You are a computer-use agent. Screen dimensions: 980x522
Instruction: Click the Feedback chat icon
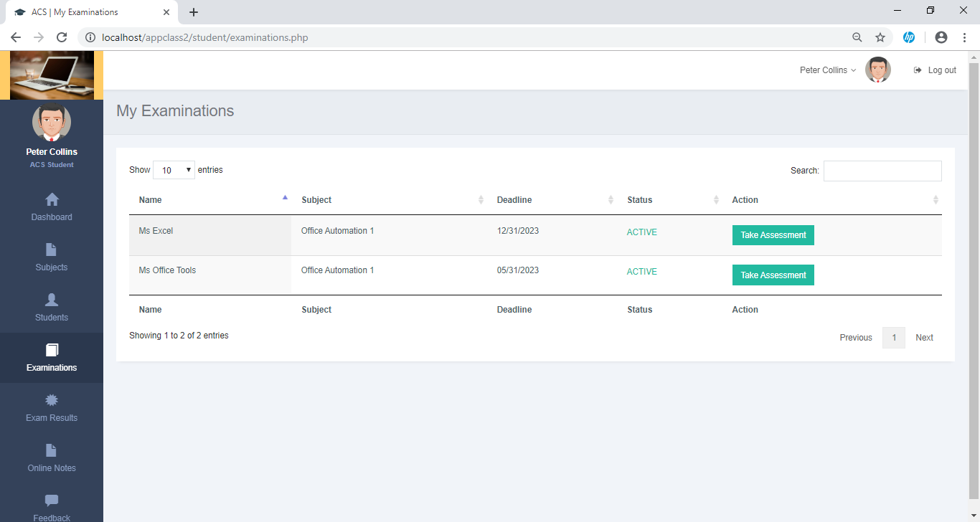[51, 500]
